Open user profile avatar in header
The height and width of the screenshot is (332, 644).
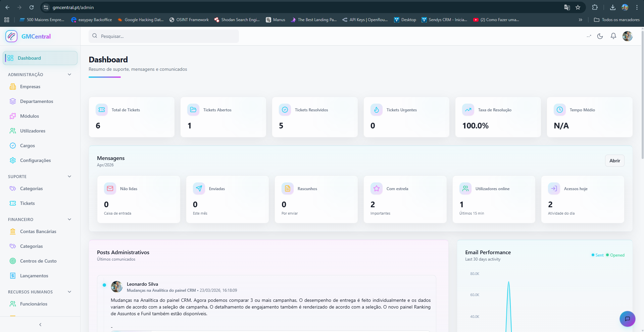(x=627, y=36)
